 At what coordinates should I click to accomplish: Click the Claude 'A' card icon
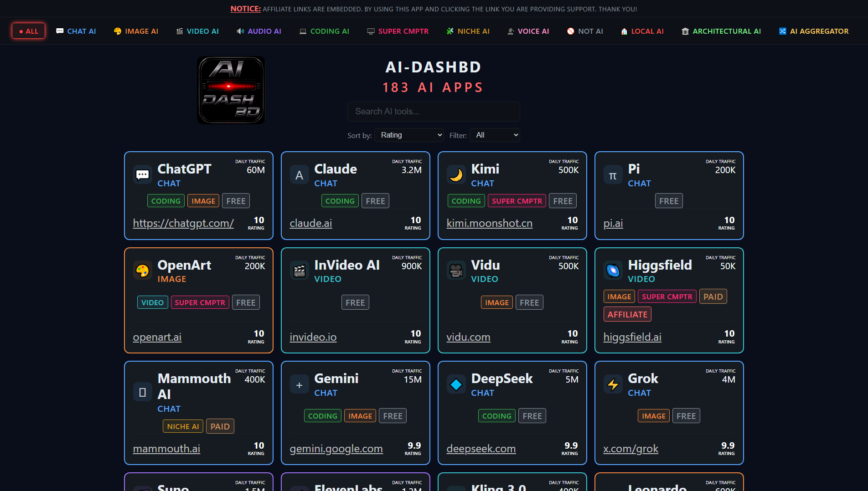click(300, 175)
